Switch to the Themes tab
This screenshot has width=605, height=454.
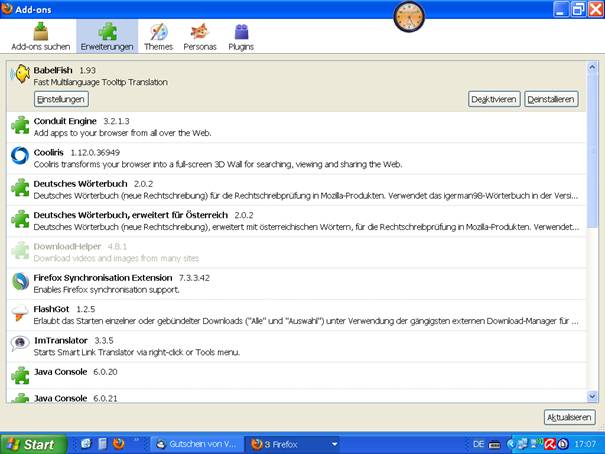[158, 37]
